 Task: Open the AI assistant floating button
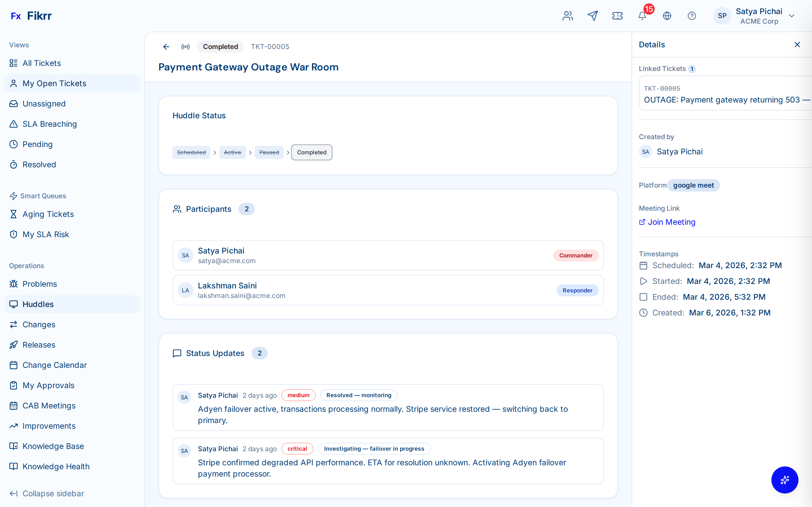pos(784,480)
